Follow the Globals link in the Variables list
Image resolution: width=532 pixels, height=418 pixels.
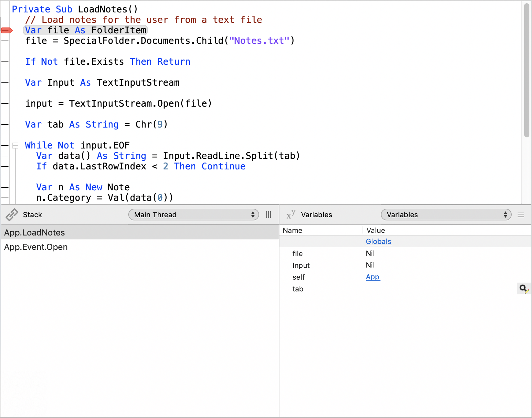[378, 242]
